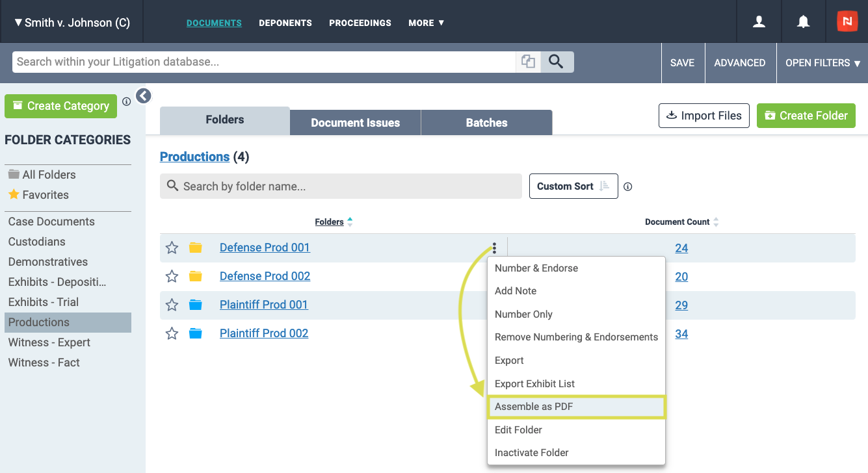
Task: Open the user profile icon
Action: [759, 22]
